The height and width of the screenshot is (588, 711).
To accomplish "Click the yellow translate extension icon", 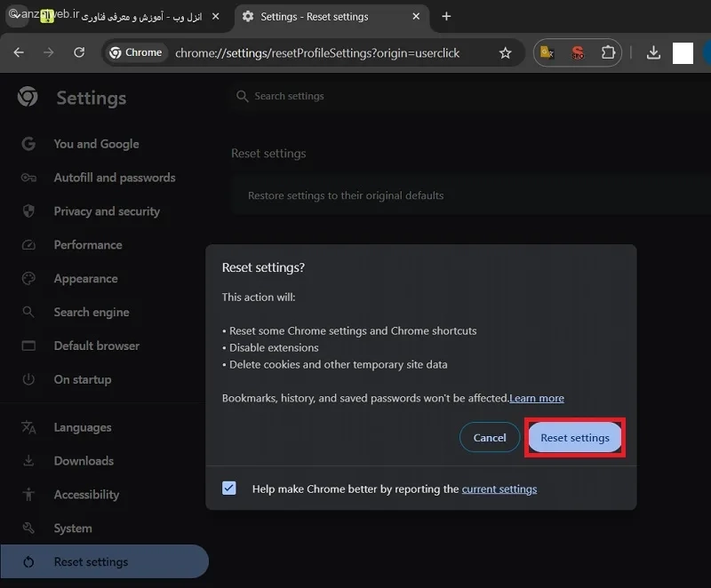I will click(547, 53).
